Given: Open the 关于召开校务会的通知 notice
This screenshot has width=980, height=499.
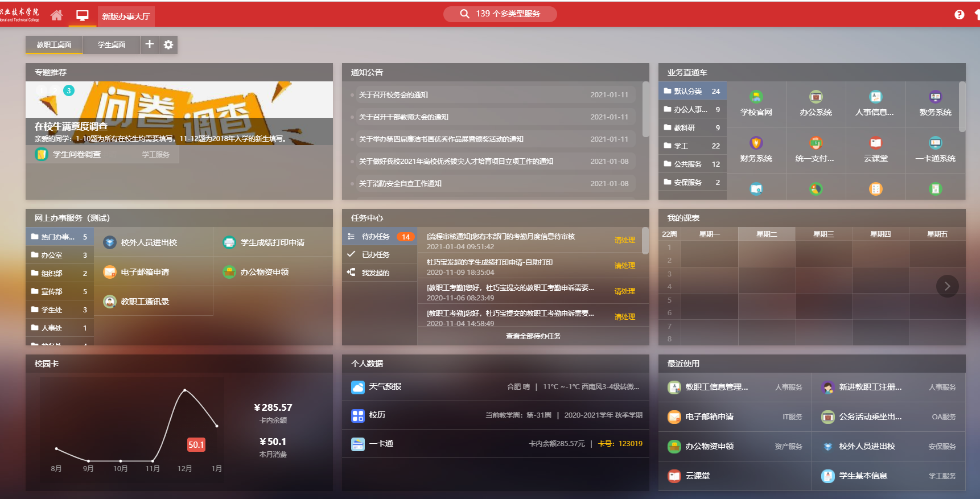Looking at the screenshot, I should [393, 95].
